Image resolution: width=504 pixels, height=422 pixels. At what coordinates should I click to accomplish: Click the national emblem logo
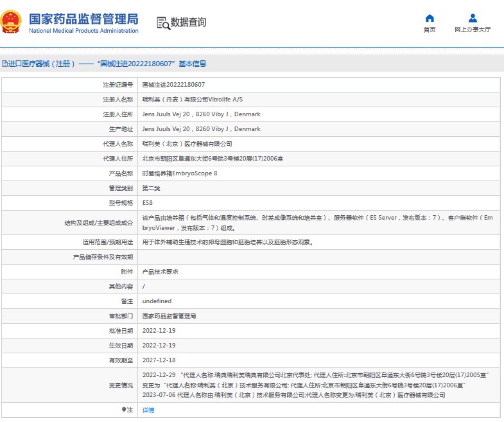(11, 22)
